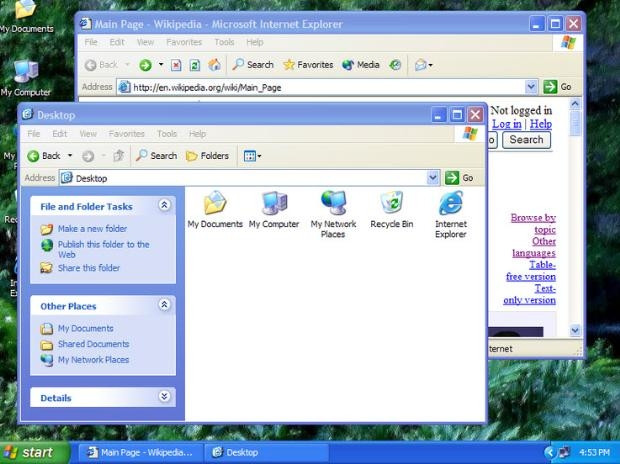Open Tools menu in Internet Explorer
The width and height of the screenshot is (620, 464).
[x=224, y=42]
